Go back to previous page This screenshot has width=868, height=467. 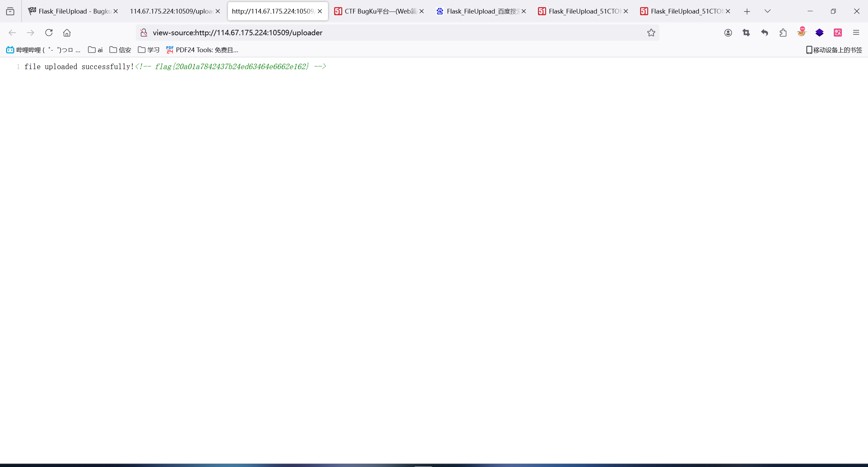(12, 33)
